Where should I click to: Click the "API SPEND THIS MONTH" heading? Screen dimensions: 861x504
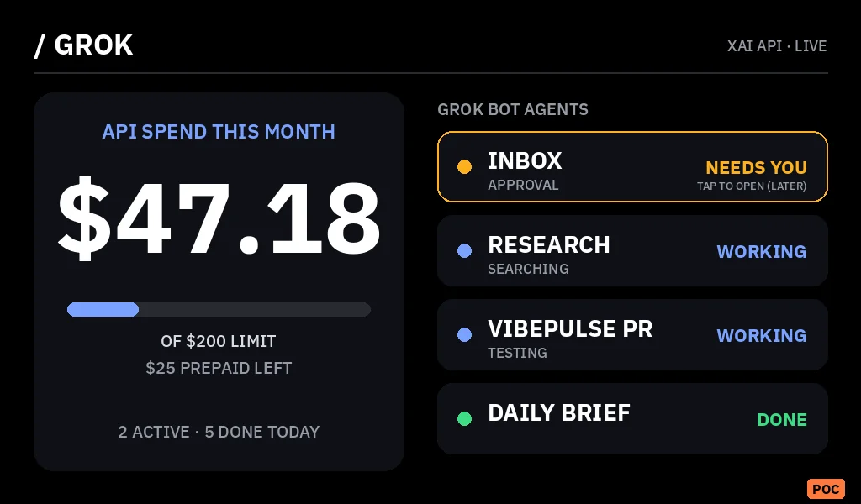point(219,132)
